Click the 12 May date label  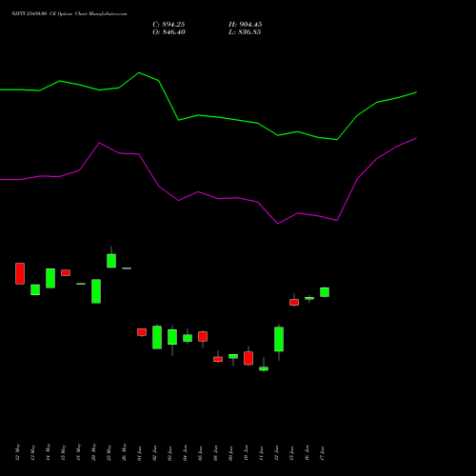(17, 452)
